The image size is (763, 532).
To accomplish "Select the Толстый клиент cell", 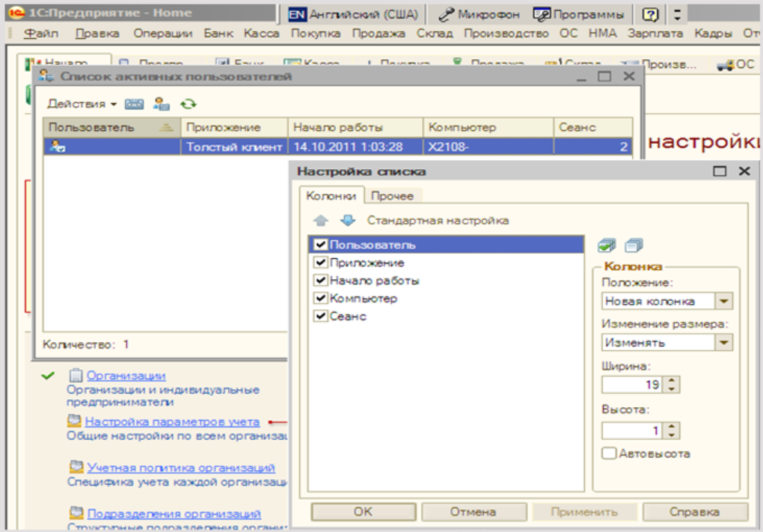I will pyautogui.click(x=234, y=147).
